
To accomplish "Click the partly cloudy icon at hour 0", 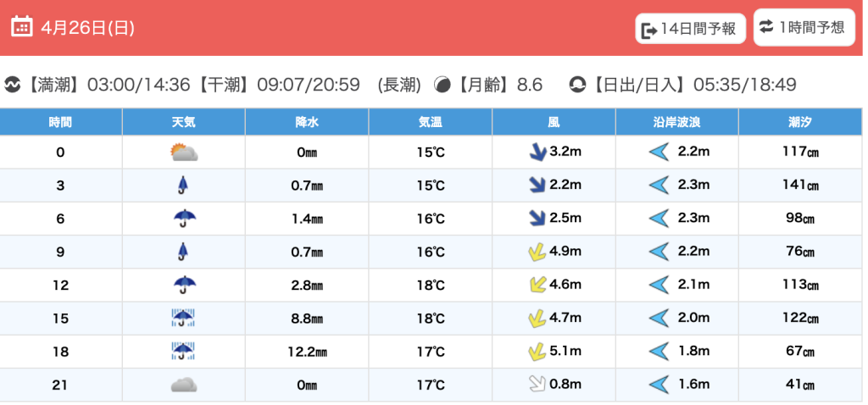I will [184, 153].
